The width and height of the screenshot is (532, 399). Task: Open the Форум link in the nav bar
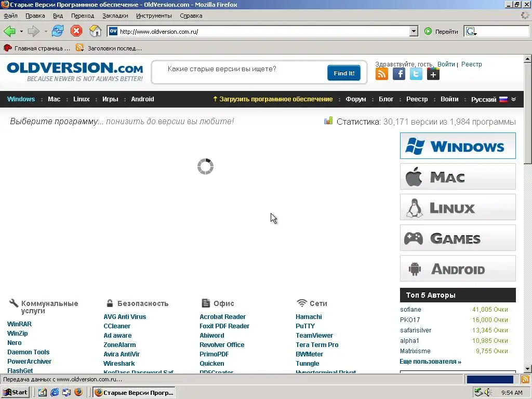click(356, 99)
